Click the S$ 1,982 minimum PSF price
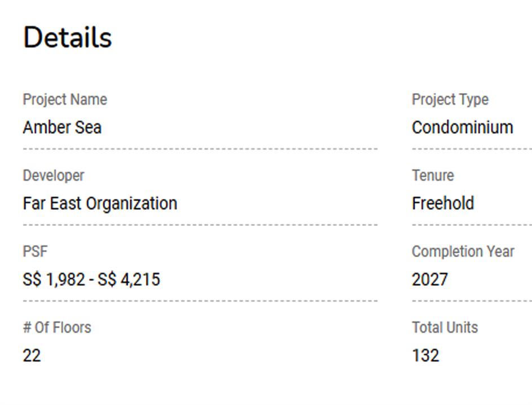Screen dimensions: 532x405 (54, 280)
